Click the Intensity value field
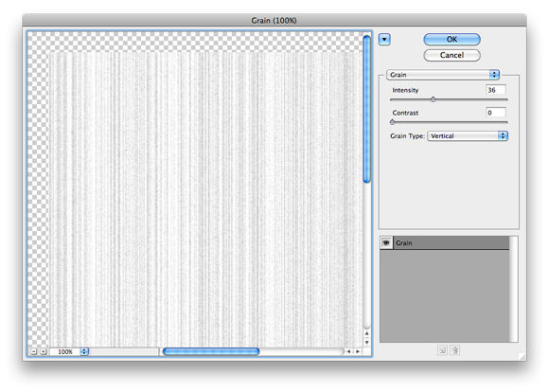This screenshot has height=392, width=549. pos(496,90)
